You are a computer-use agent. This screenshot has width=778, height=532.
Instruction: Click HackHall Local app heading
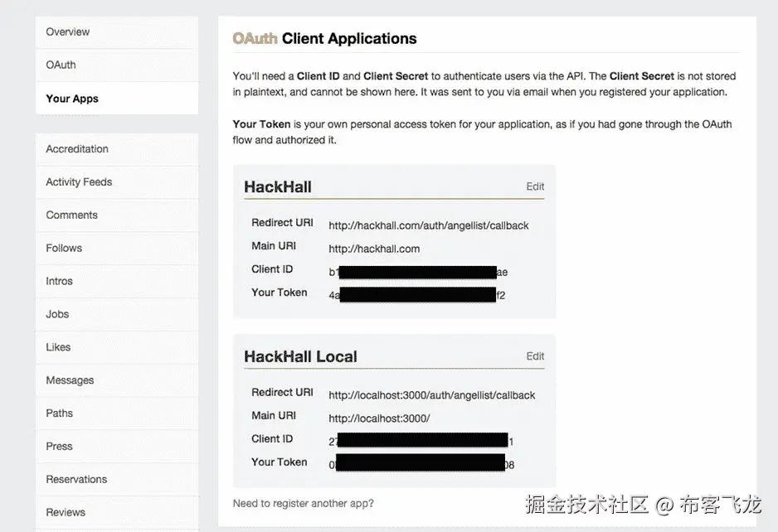301,356
